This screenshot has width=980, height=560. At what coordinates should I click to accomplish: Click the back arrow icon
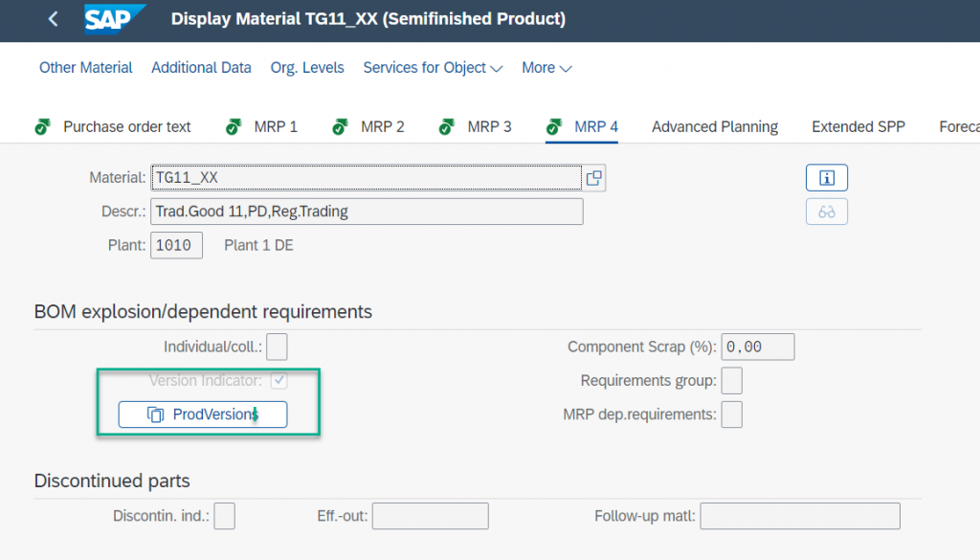(54, 19)
